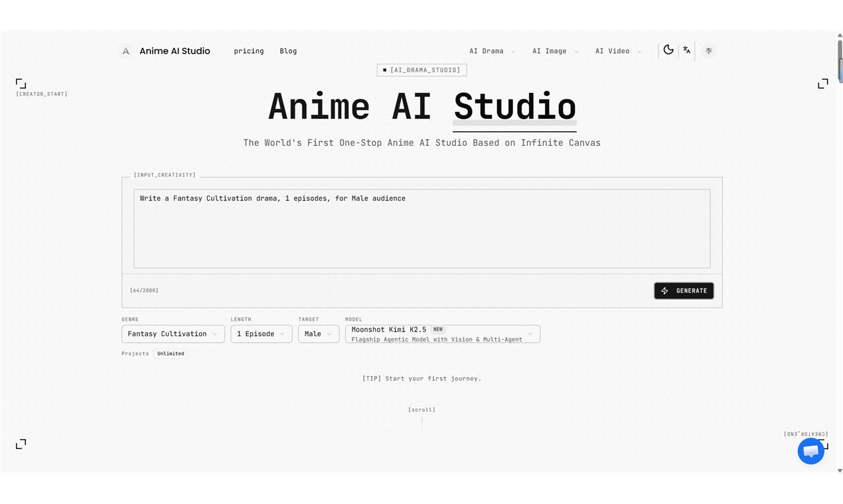Click the scroll indicator label
Viewport: 843px width, 504px height.
point(421,410)
